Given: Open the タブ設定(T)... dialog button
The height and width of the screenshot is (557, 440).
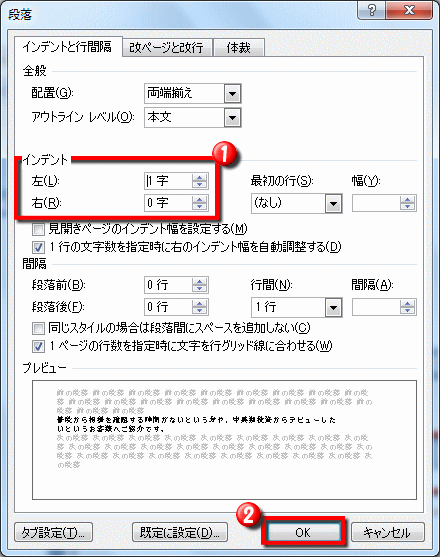Looking at the screenshot, I should [x=53, y=532].
